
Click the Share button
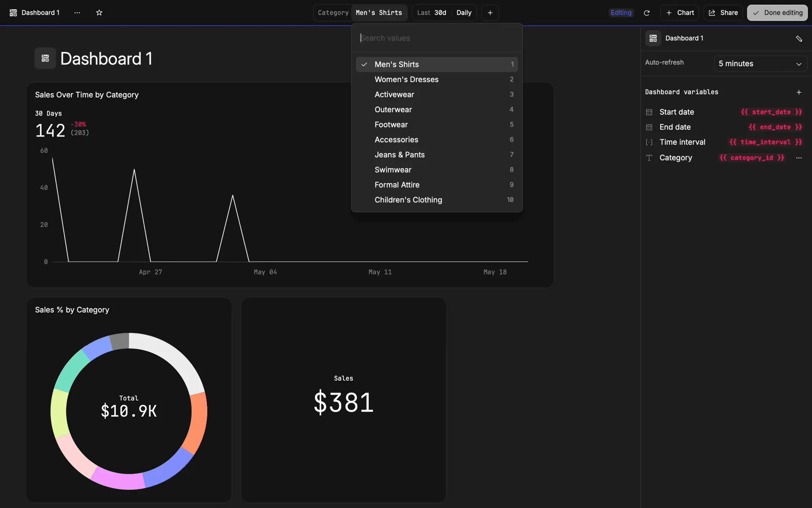click(x=723, y=13)
